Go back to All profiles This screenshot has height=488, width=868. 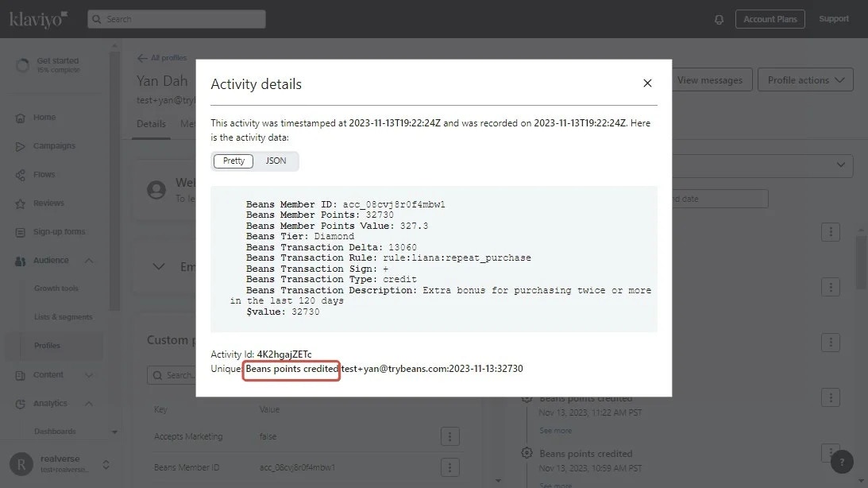coord(162,57)
